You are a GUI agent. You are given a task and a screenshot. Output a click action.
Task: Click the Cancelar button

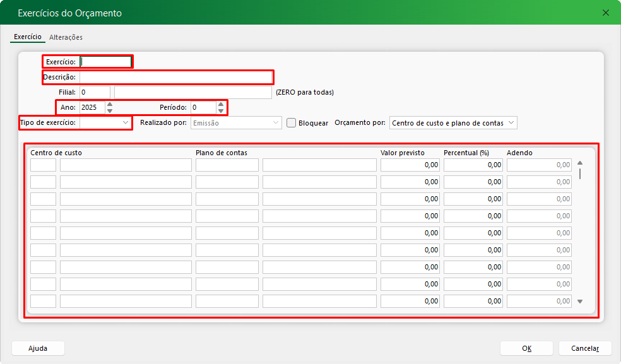click(x=584, y=348)
